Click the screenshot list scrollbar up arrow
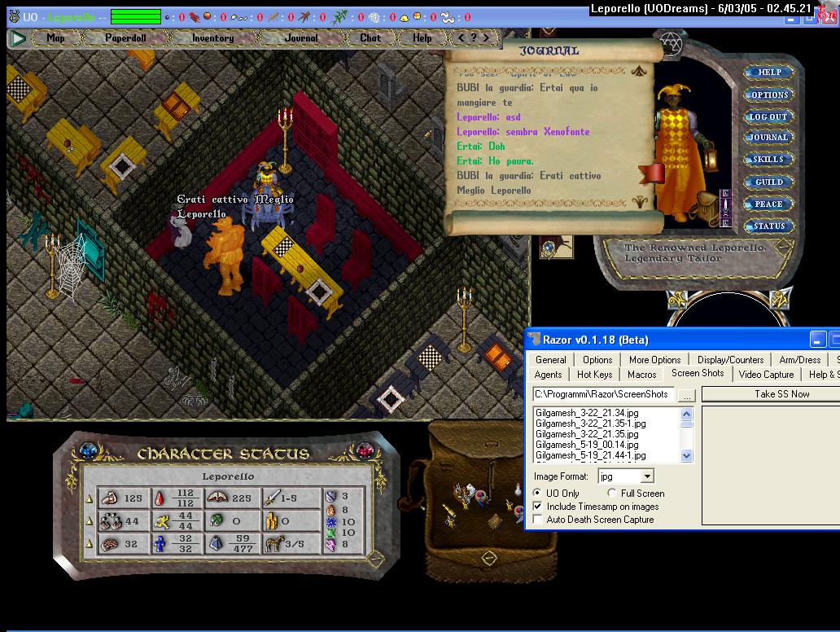840x632 pixels. [686, 413]
